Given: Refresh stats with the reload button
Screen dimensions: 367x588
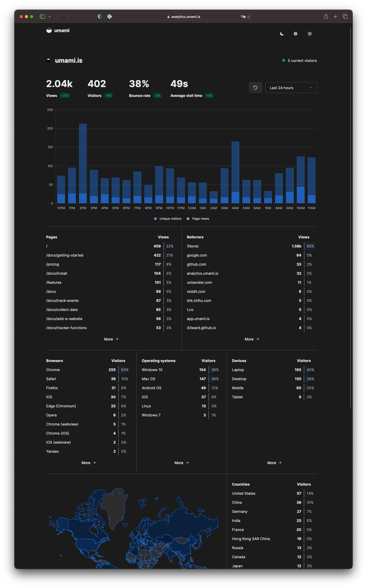Looking at the screenshot, I should click(255, 88).
